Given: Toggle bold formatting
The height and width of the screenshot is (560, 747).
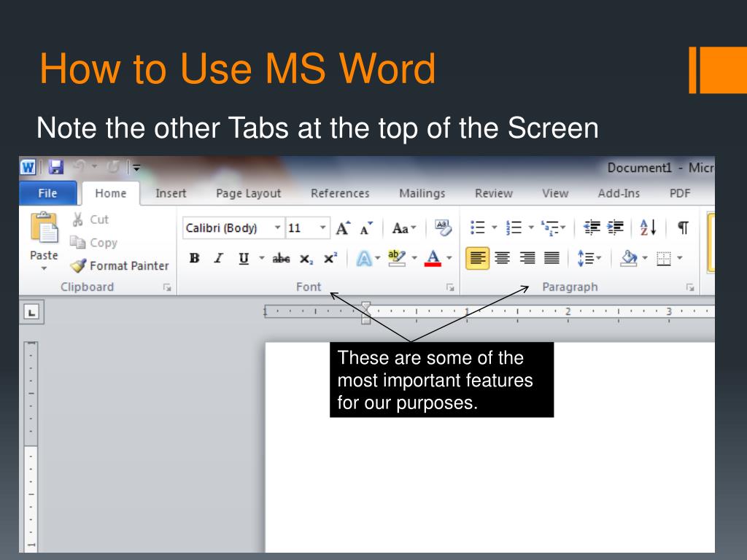Looking at the screenshot, I should (194, 258).
